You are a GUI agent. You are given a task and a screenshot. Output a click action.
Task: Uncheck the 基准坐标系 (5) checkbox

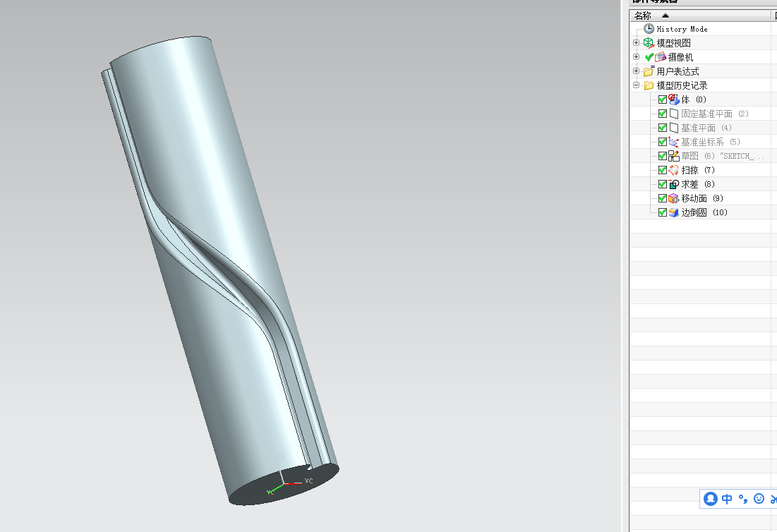click(x=663, y=142)
